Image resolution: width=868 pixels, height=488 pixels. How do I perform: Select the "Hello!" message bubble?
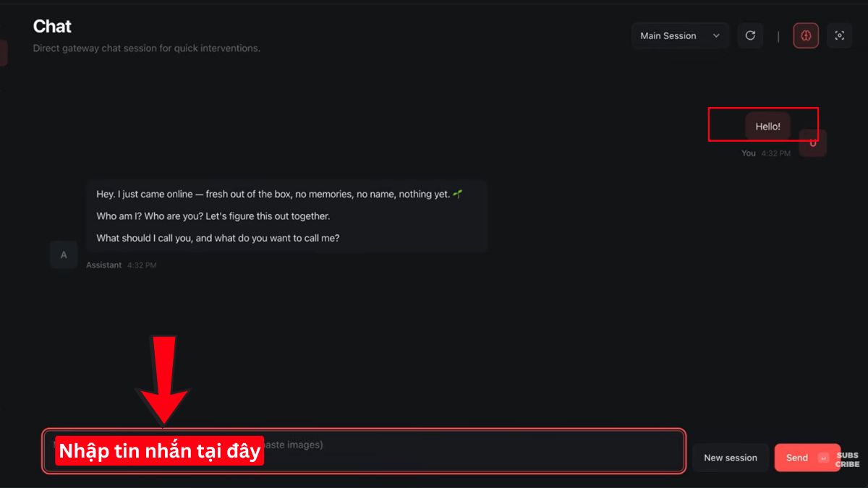click(x=767, y=127)
